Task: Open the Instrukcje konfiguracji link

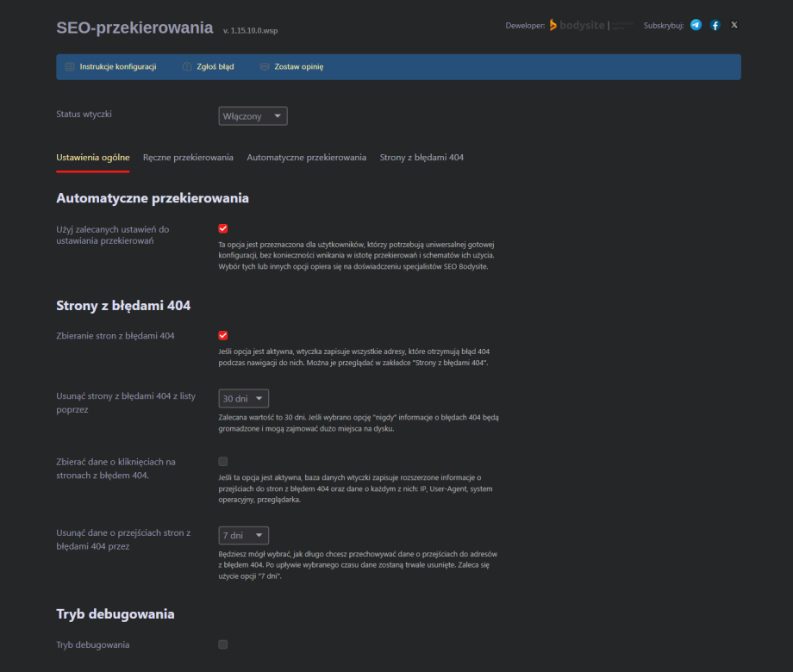Action: point(118,66)
